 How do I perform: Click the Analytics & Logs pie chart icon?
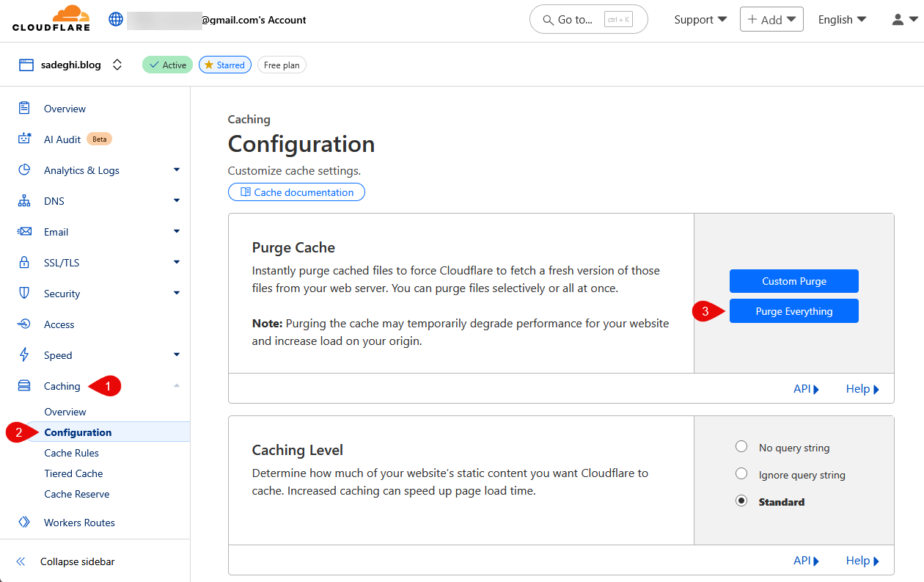tap(24, 170)
